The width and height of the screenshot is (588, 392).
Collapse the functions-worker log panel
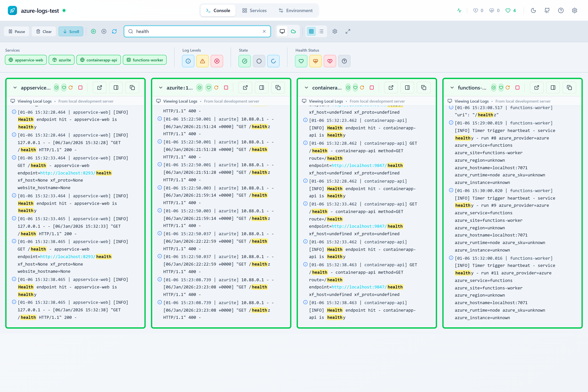click(x=452, y=88)
